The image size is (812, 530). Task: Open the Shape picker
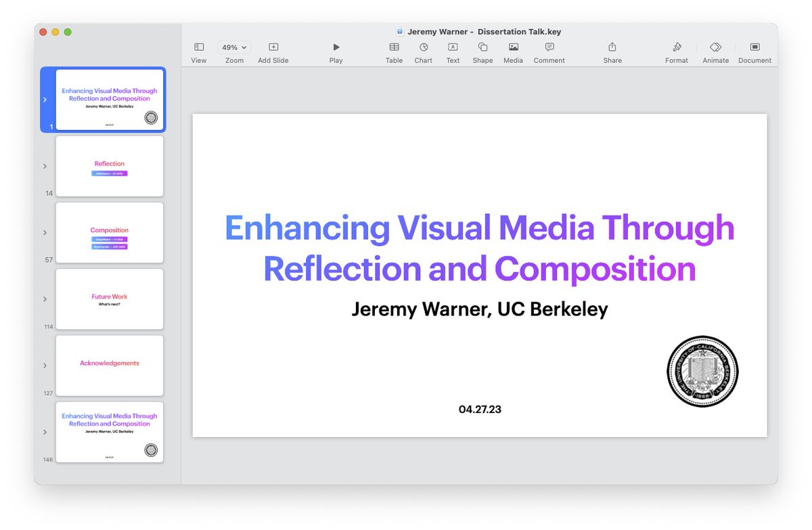[x=482, y=53]
